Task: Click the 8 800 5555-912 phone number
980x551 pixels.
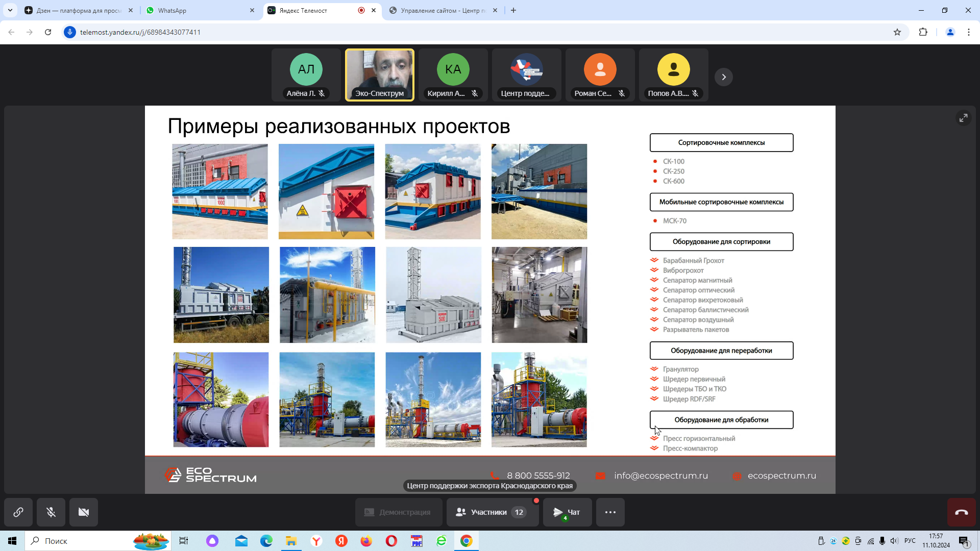Action: coord(538,475)
